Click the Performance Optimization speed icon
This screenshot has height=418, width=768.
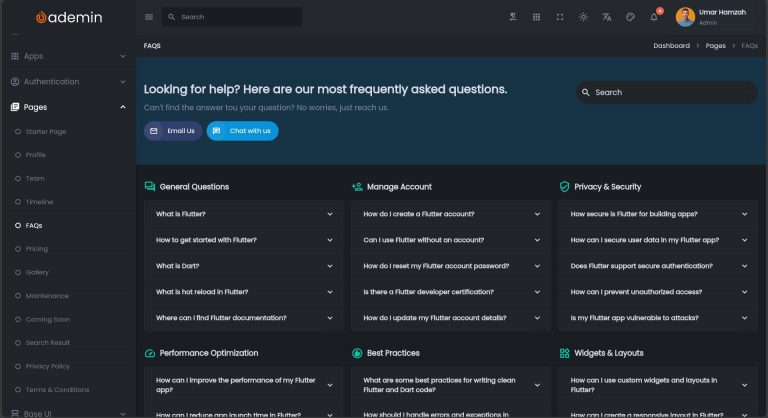(x=150, y=353)
